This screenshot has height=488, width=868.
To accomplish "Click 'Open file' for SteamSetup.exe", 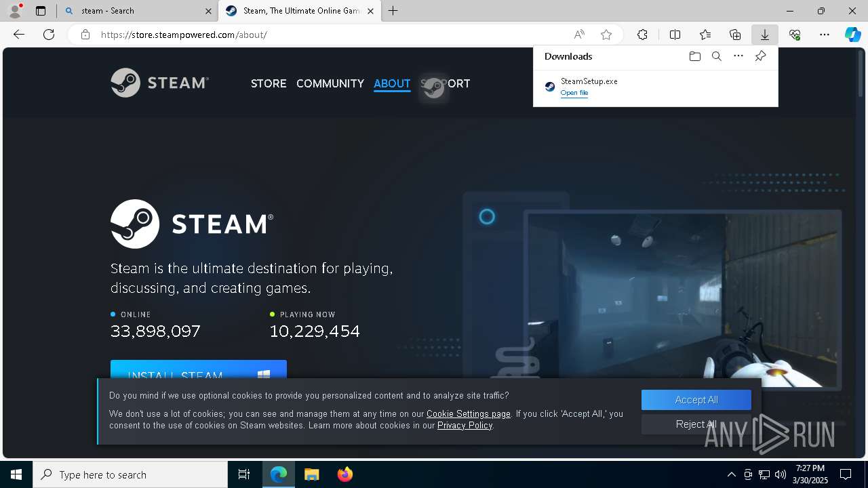I will click(574, 93).
